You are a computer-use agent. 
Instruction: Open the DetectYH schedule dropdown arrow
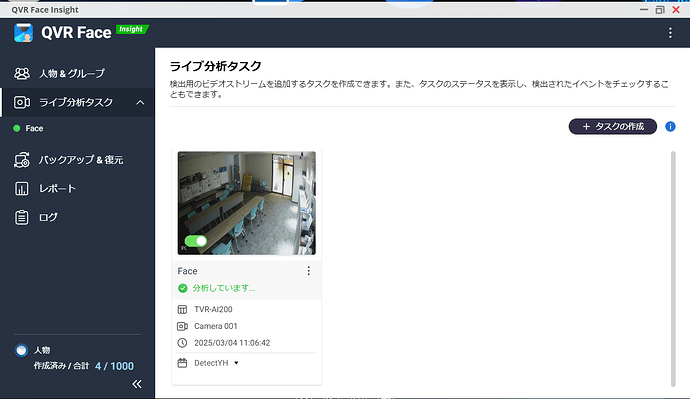(x=236, y=363)
